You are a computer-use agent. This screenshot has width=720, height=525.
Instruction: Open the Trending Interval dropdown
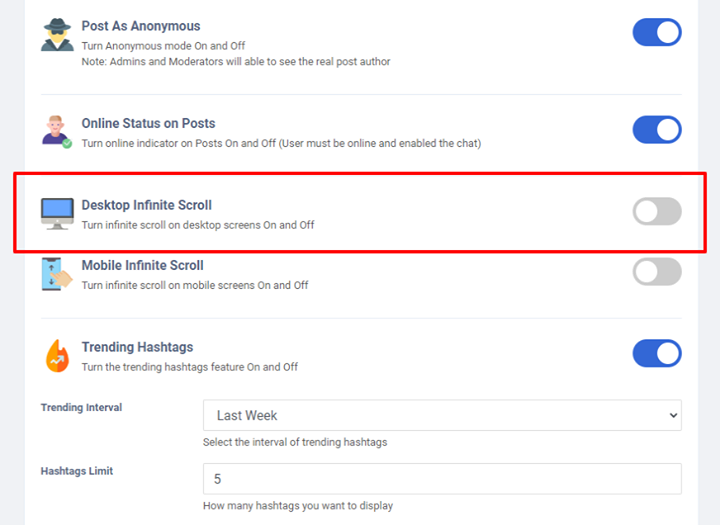coord(442,415)
